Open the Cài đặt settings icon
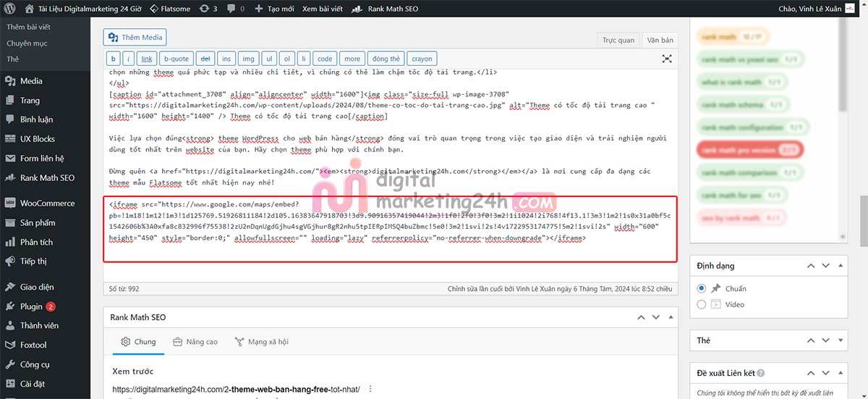Viewport: 868px width, 399px height. click(x=10, y=384)
